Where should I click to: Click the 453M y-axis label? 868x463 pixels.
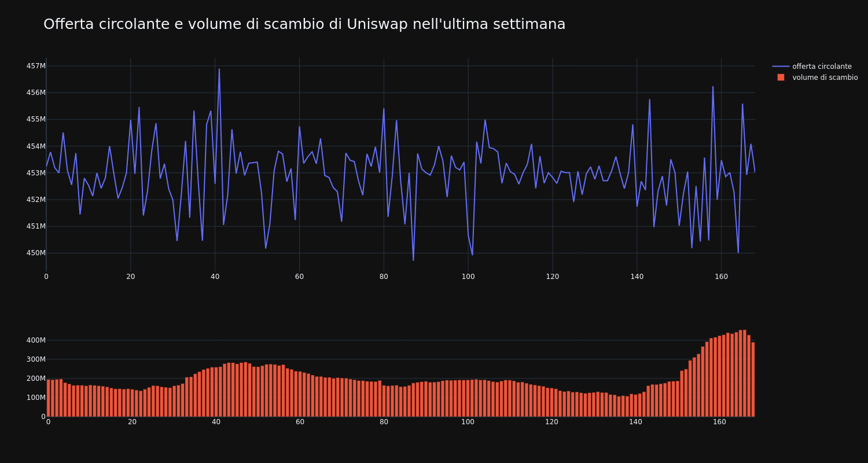(x=36, y=172)
